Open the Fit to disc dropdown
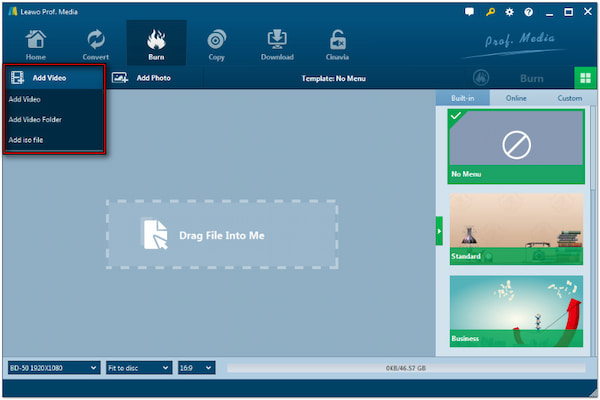The width and height of the screenshot is (600, 400). tap(137, 368)
